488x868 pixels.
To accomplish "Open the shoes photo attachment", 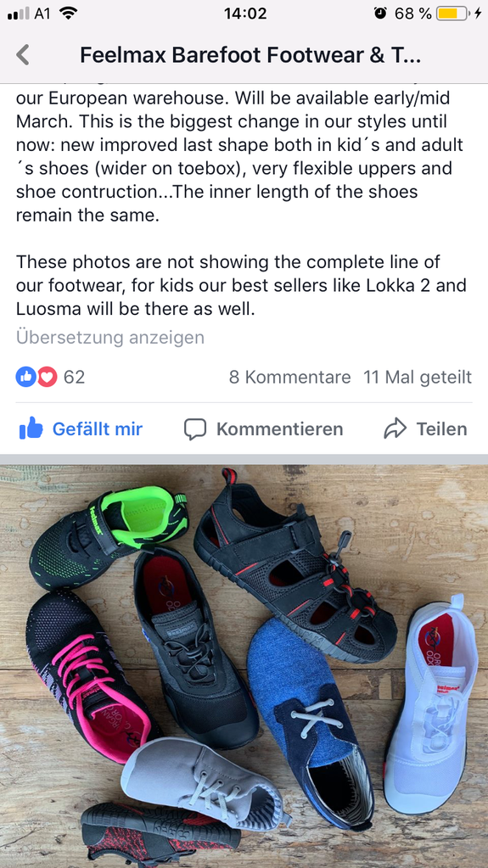I will [244, 666].
